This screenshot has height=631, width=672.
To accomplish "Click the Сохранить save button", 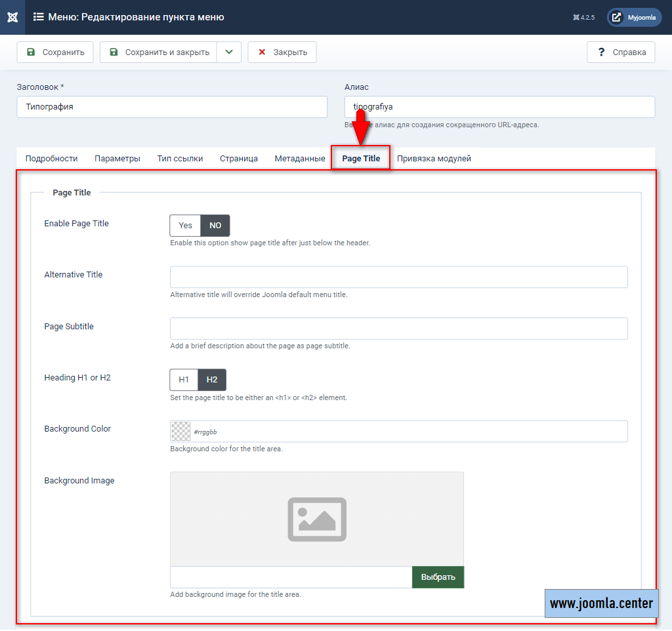I will 55,52.
